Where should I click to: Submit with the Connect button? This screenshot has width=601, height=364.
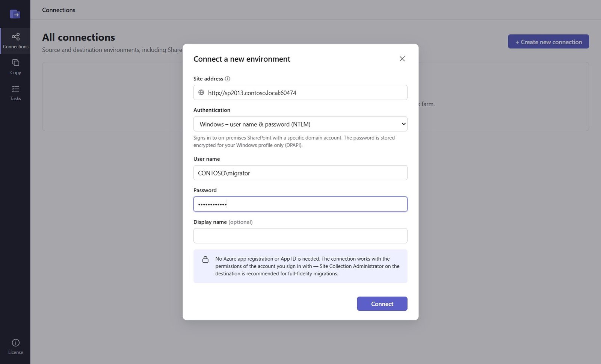click(382, 304)
